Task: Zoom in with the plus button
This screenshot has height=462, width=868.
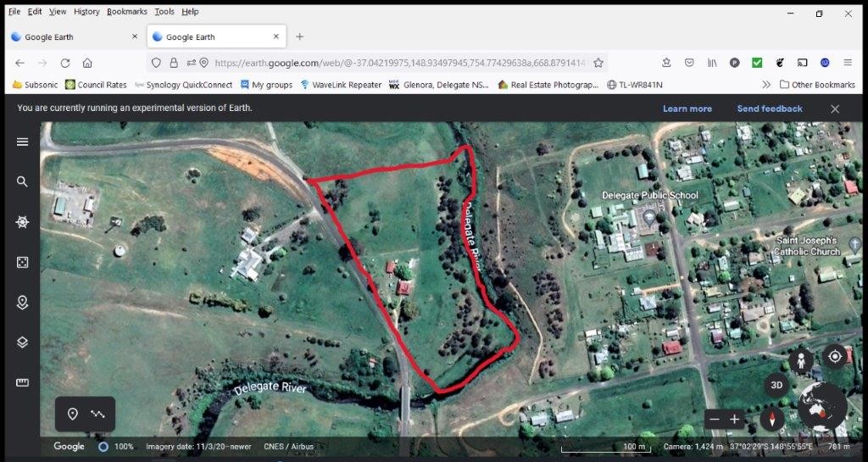Action: click(735, 419)
